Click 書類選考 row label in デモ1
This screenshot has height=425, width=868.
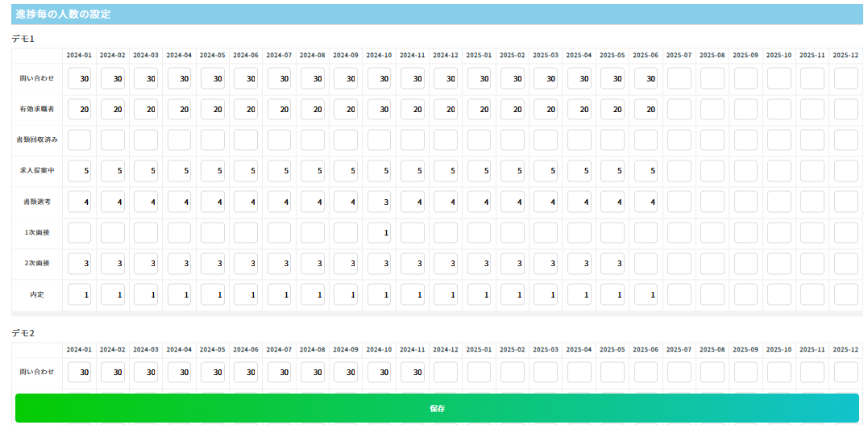(36, 202)
